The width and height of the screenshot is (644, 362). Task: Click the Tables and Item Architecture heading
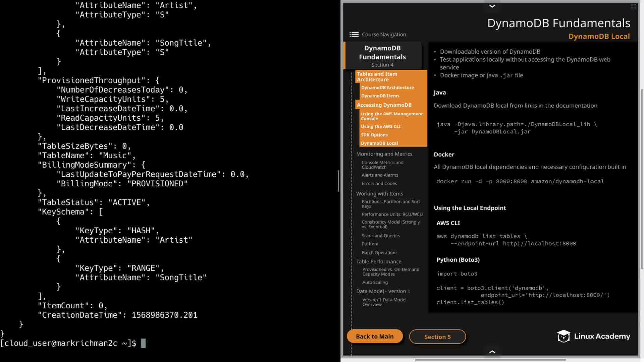[x=377, y=77]
